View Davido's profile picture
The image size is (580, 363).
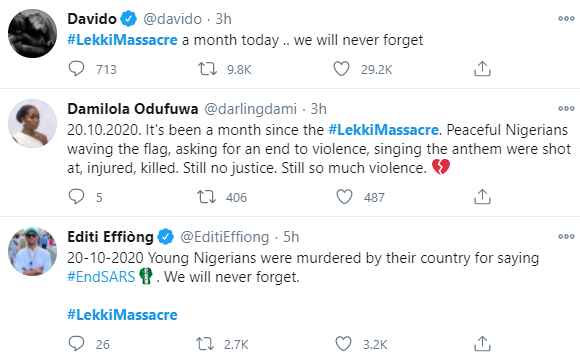33,33
